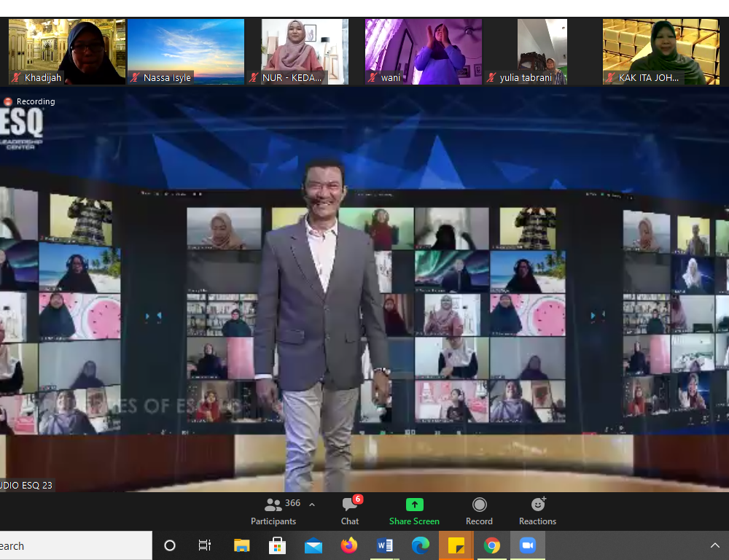Open Chat with 6 unread messages

click(350, 510)
